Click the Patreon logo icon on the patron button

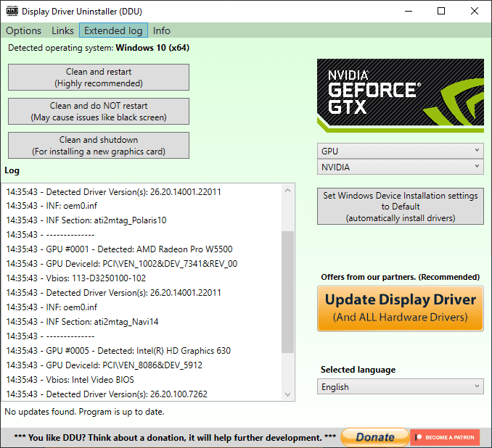pyautogui.click(x=418, y=437)
